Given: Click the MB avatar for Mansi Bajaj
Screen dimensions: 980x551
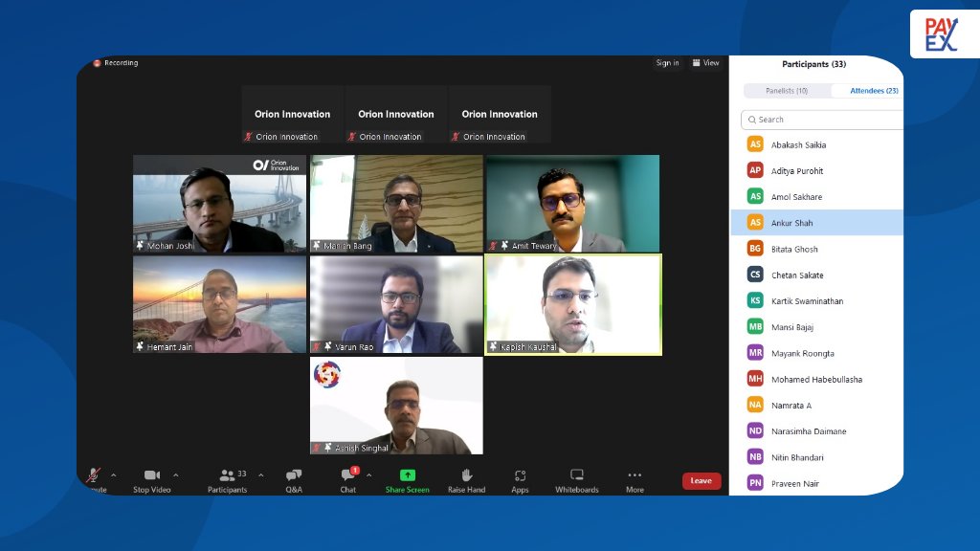Looking at the screenshot, I should pyautogui.click(x=755, y=327).
